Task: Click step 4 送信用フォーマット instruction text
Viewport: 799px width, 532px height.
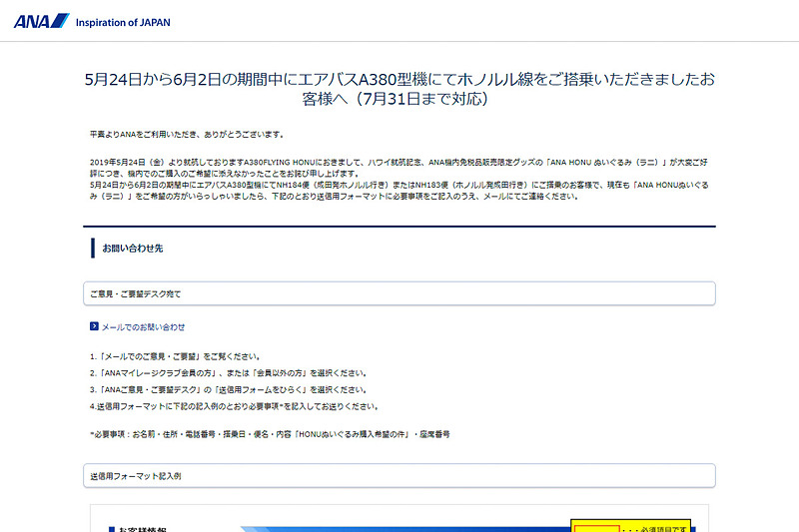Action: point(234,407)
